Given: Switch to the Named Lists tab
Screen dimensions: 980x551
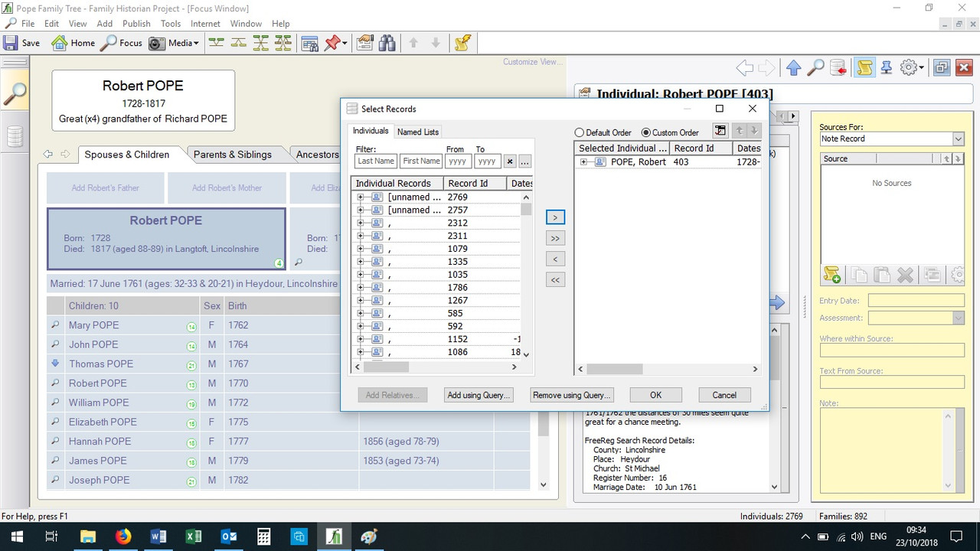Looking at the screenshot, I should [x=418, y=132].
